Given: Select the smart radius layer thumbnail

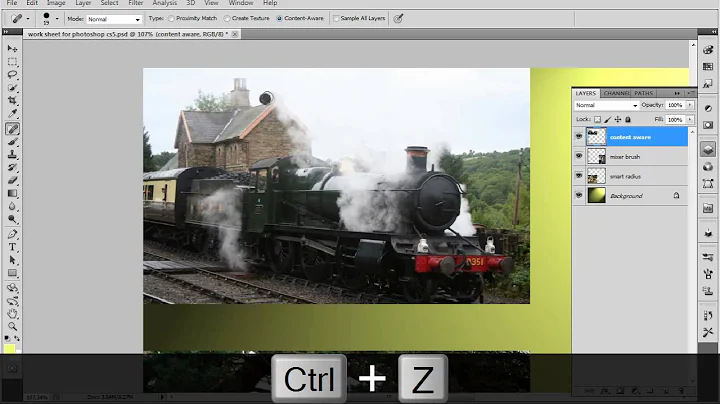Looking at the screenshot, I should 596,176.
